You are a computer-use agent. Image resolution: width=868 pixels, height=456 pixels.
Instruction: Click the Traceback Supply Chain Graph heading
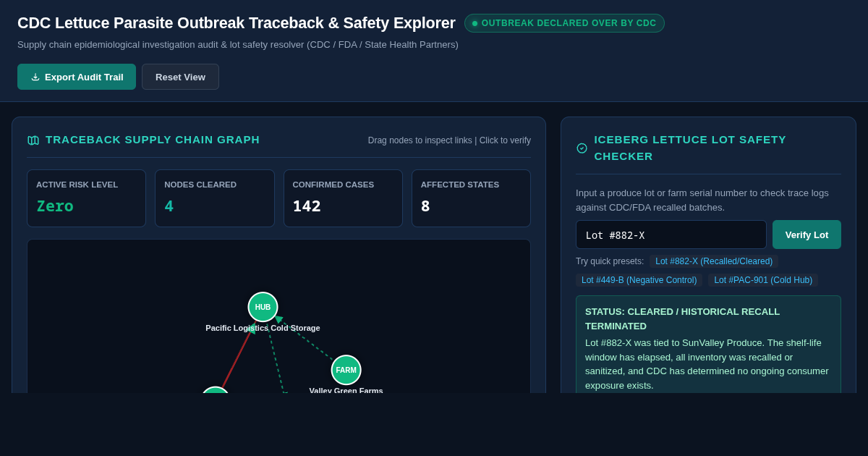153,140
